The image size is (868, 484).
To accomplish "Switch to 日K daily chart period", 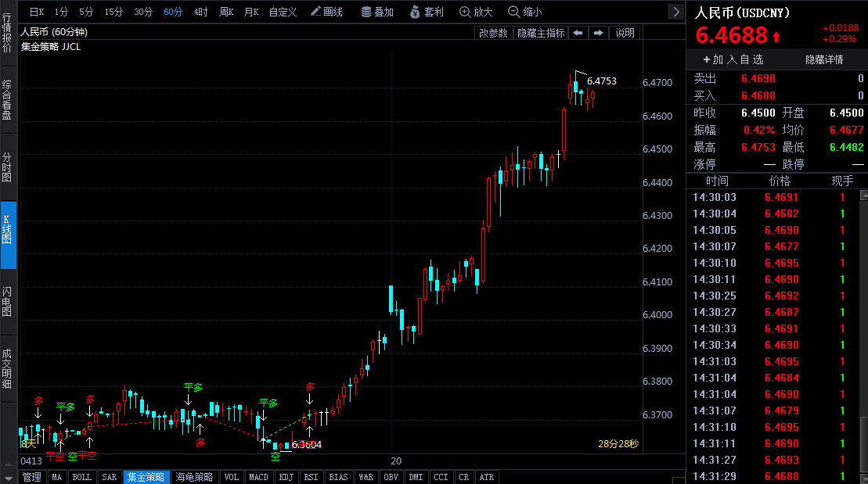I will 37,12.
